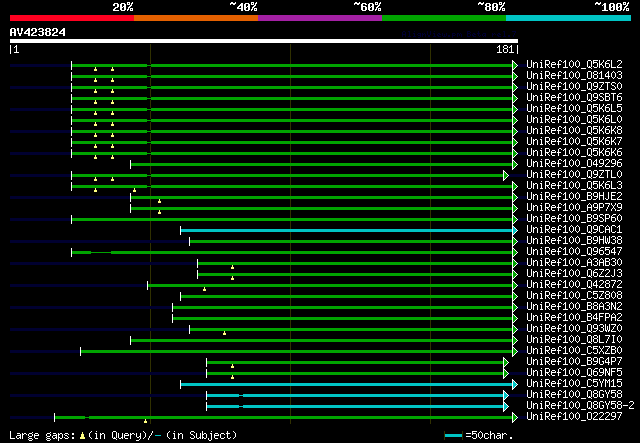Select the UniRef100_B9G4P7 label
Screen dimensions: 640x443
pos(574,362)
